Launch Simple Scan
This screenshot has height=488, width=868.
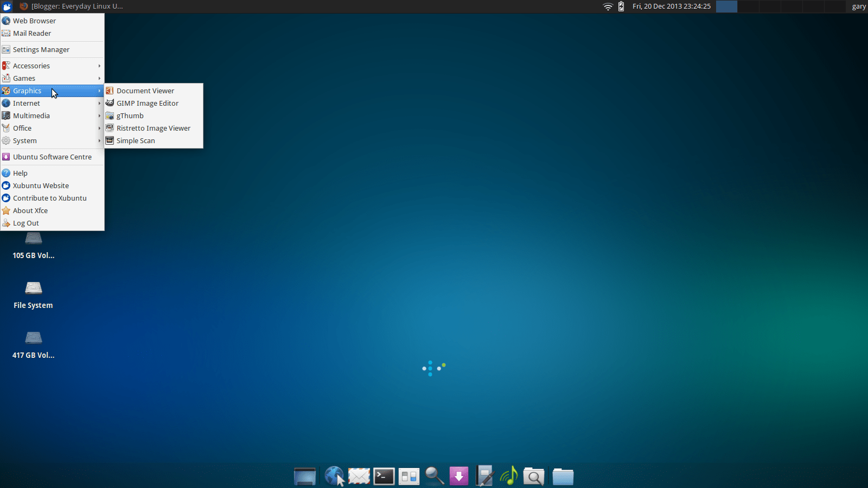click(136, 140)
